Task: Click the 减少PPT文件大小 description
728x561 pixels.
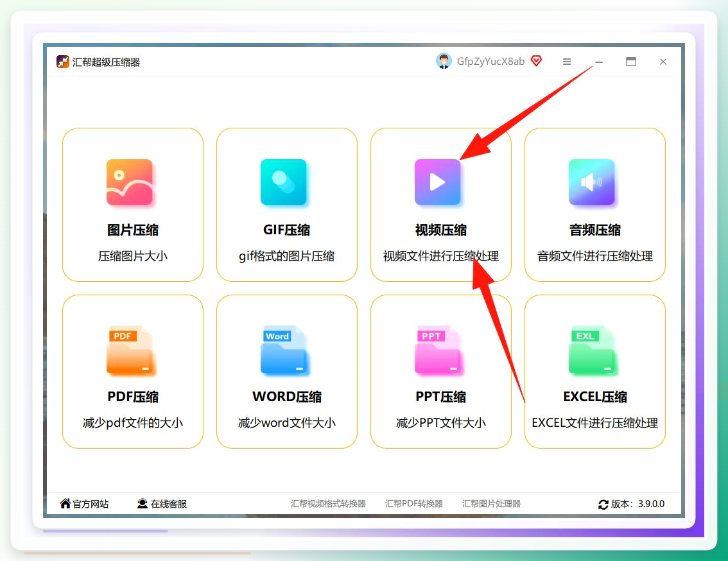Action: coord(440,422)
